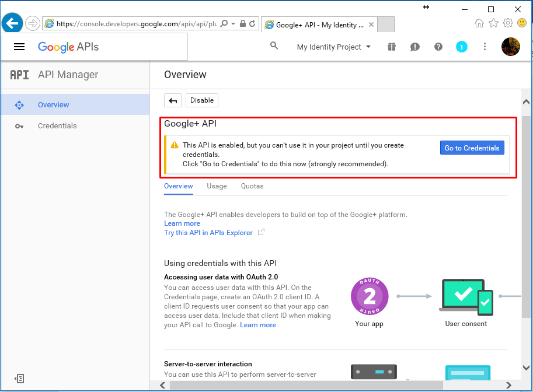Click the browser Home icon
Image resolution: width=533 pixels, height=392 pixels.
[479, 23]
